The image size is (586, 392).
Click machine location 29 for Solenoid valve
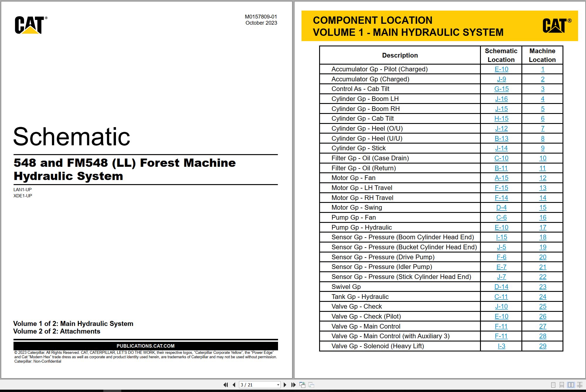pyautogui.click(x=543, y=346)
